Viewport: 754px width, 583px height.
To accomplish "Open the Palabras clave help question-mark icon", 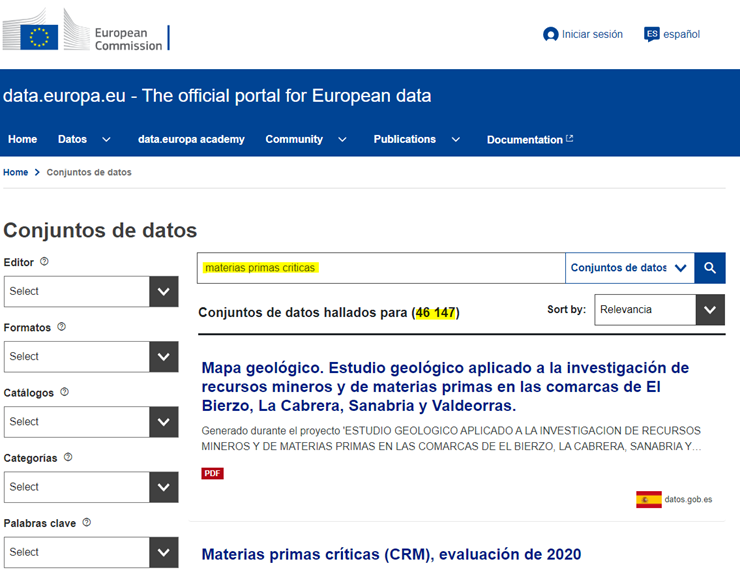I will [87, 522].
